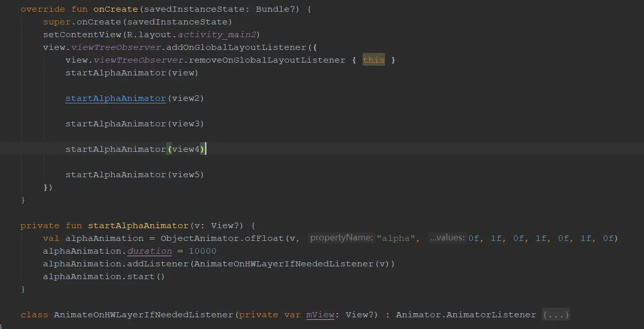
Task: Click the startAlphaAnimator function declaration name
Action: click(x=138, y=226)
